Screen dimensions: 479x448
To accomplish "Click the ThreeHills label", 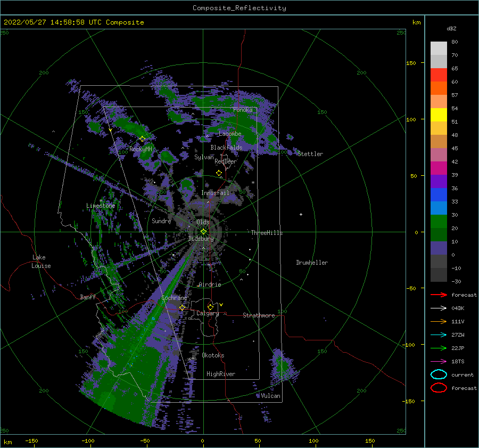I will point(267,233).
